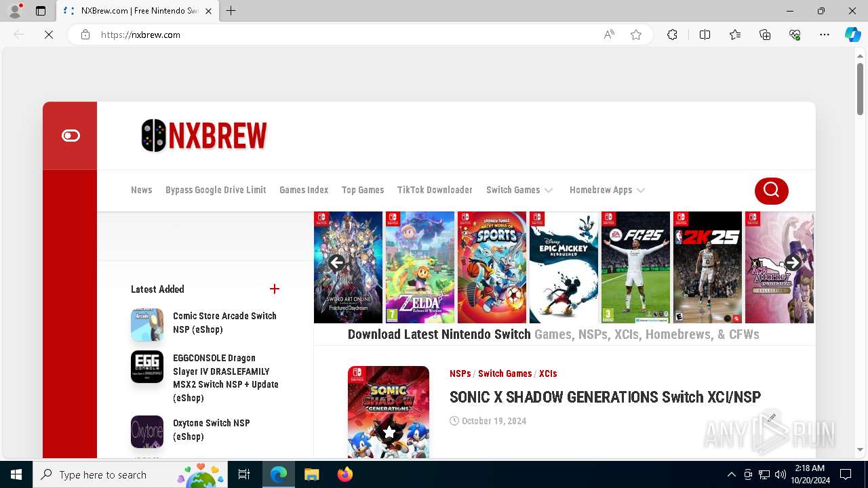The width and height of the screenshot is (868, 488).
Task: Click the browser back arrow
Action: tap(19, 35)
